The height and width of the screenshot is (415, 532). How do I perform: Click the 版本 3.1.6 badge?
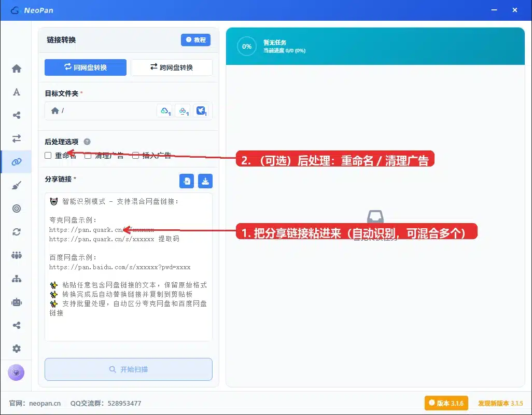click(446, 403)
